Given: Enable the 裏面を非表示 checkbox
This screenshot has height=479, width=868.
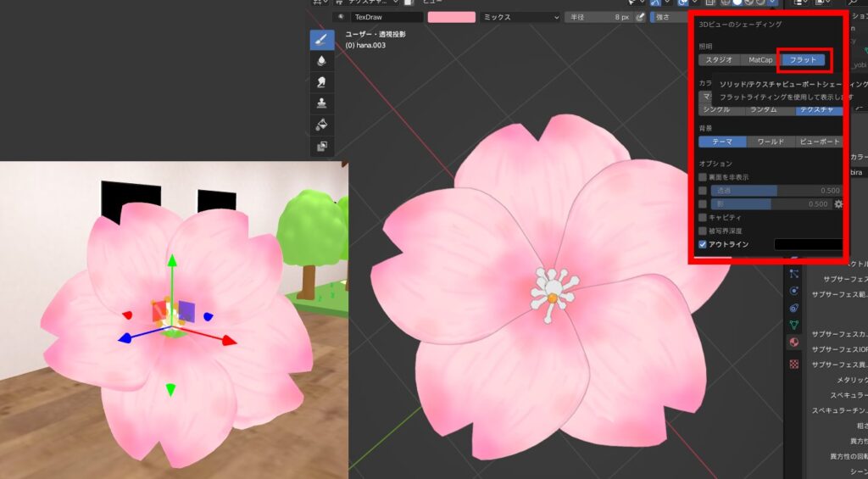Looking at the screenshot, I should click(x=703, y=177).
